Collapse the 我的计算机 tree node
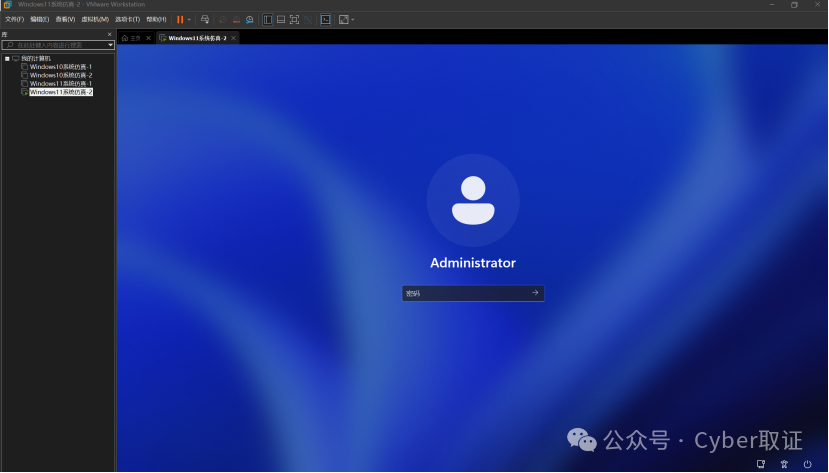The width and height of the screenshot is (829, 473). point(7,59)
